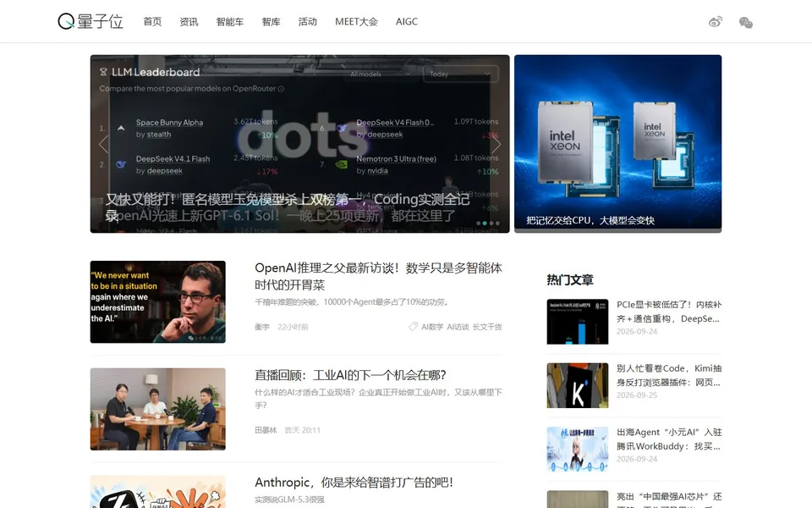Screen dimensions: 812x508
Task: Click date 2026-09-24 under PCIe article
Action: 636,331
